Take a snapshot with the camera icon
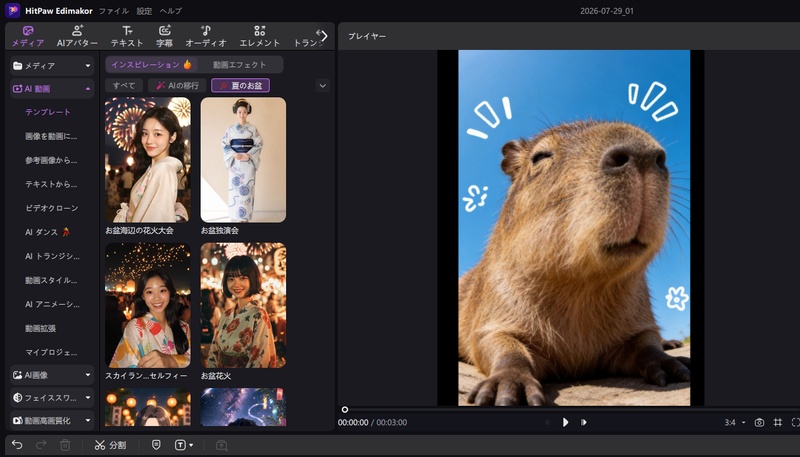 (x=759, y=422)
